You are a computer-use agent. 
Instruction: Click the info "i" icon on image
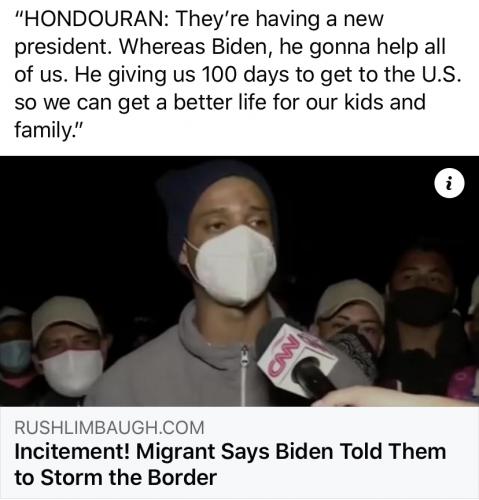point(449,183)
